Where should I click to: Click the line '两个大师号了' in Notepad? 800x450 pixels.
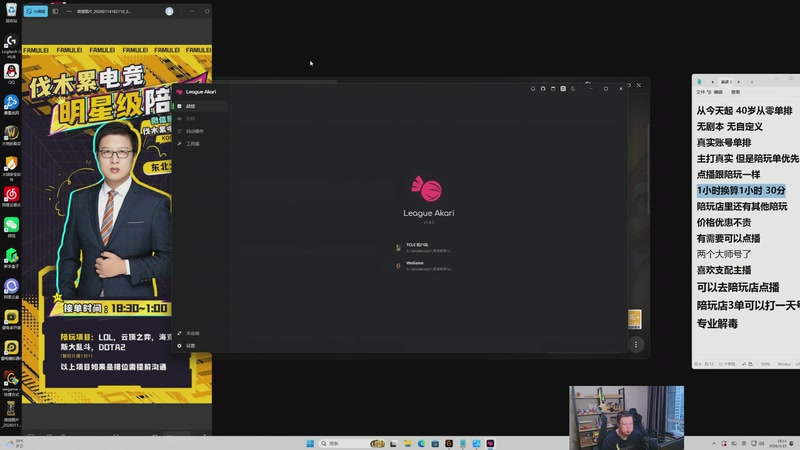point(724,254)
